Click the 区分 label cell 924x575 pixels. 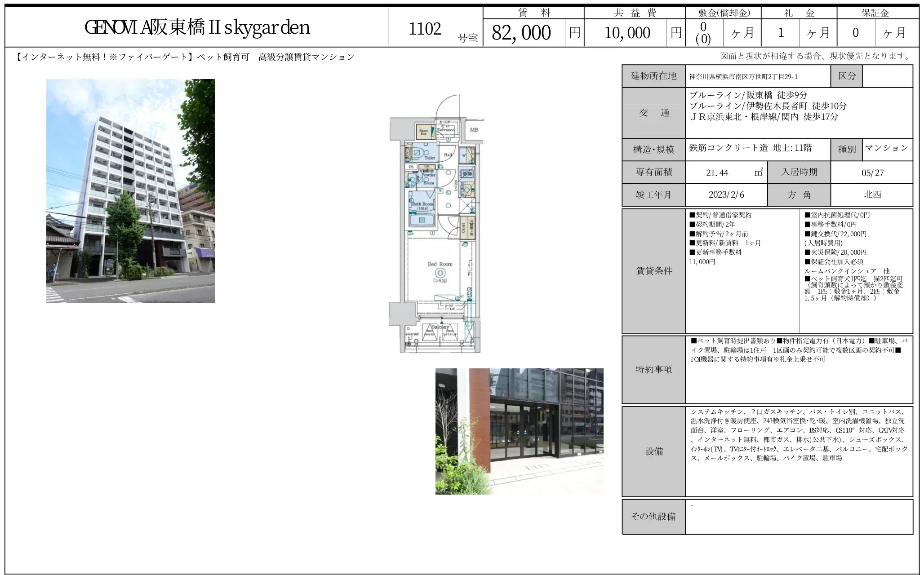(x=847, y=76)
